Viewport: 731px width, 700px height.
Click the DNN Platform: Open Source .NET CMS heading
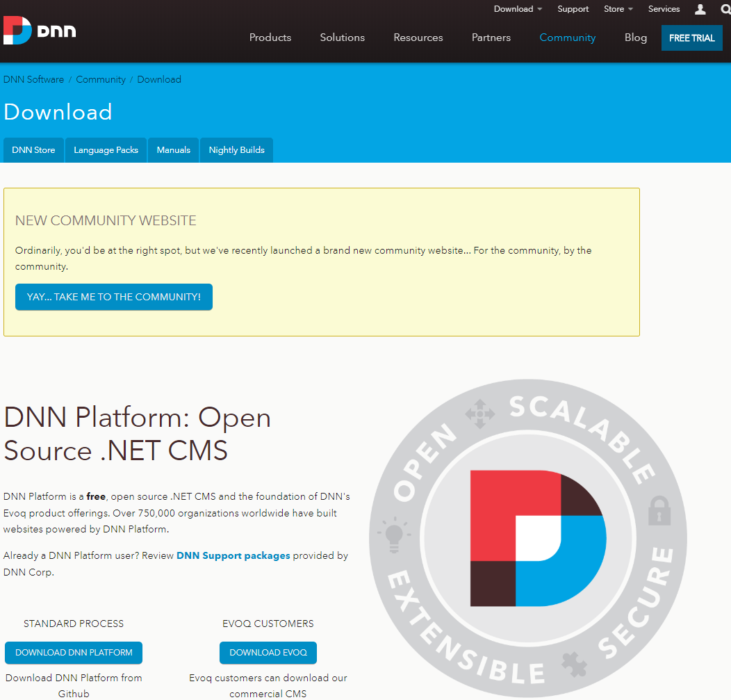138,434
